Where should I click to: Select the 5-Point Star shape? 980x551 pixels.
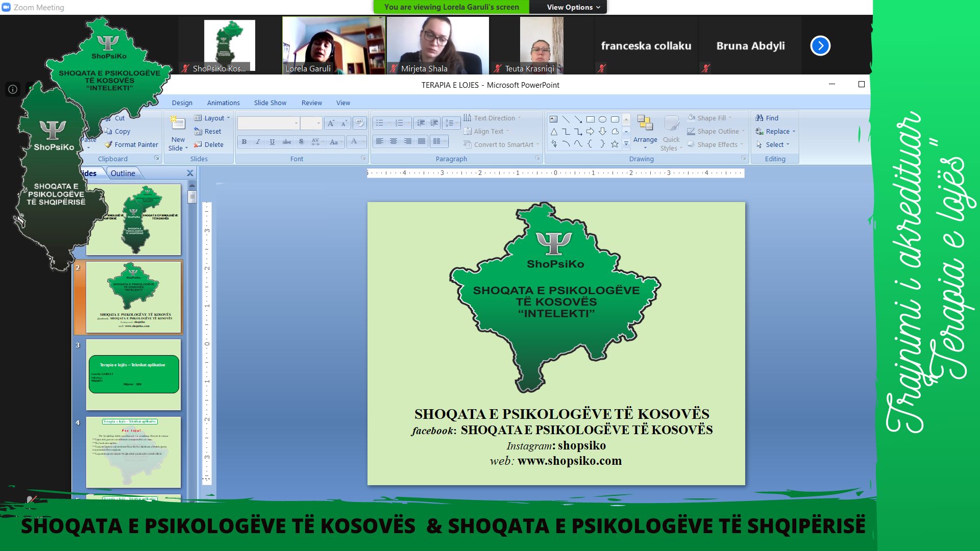tap(615, 144)
